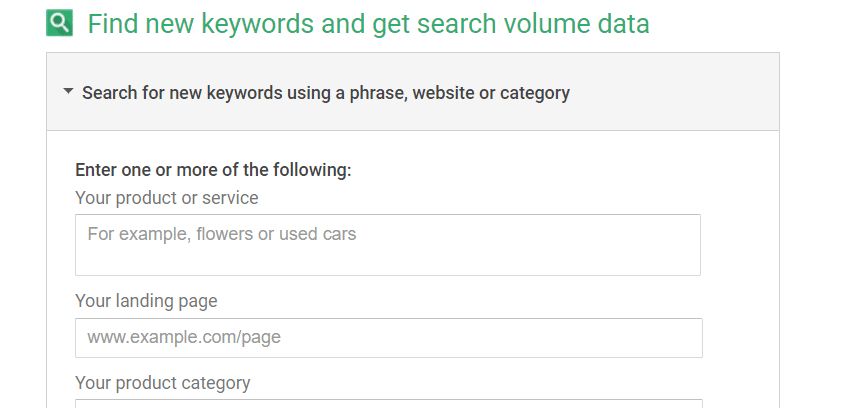851x408 pixels.
Task: Select the 'Your landing page' label
Action: [146, 301]
